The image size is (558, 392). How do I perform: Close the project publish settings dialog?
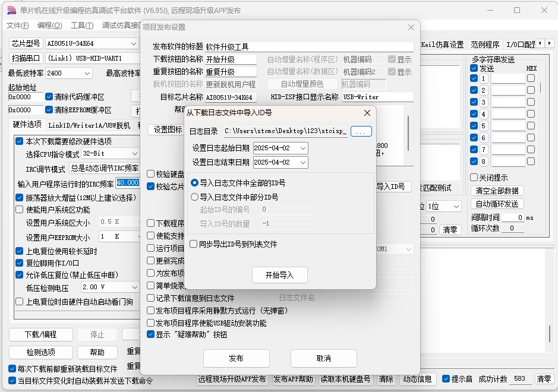tap(411, 27)
